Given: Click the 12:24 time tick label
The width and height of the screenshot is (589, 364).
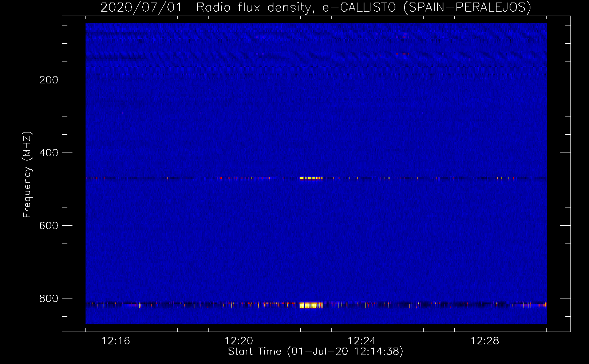Looking at the screenshot, I should [x=362, y=341].
